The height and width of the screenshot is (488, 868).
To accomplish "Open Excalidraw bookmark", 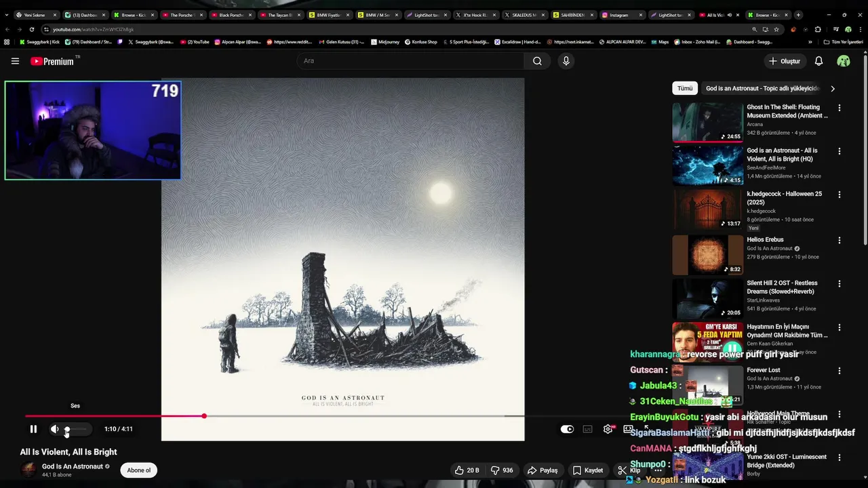I will (x=519, y=42).
